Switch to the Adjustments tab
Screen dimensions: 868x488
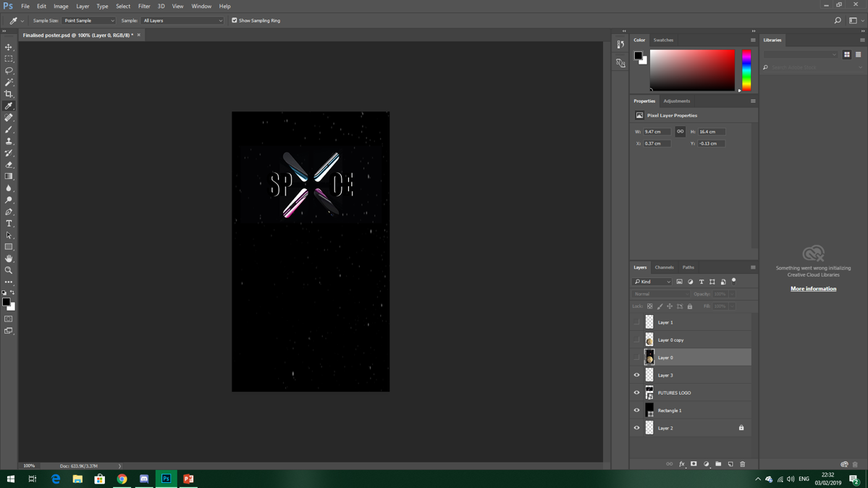pos(676,101)
